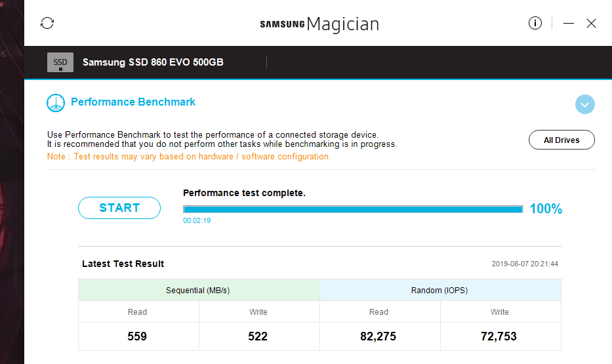This screenshot has height=364, width=612.
Task: Click the Performance Benchmark heading
Action: point(133,102)
